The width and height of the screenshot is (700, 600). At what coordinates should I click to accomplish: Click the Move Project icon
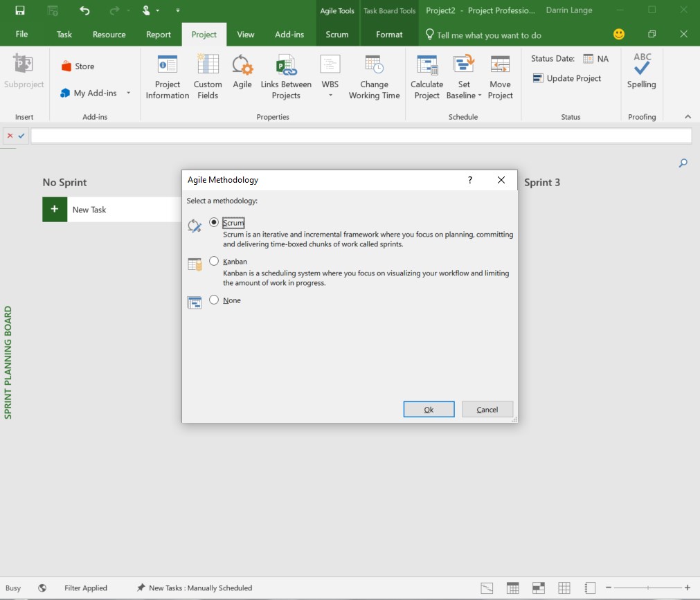tap(500, 64)
